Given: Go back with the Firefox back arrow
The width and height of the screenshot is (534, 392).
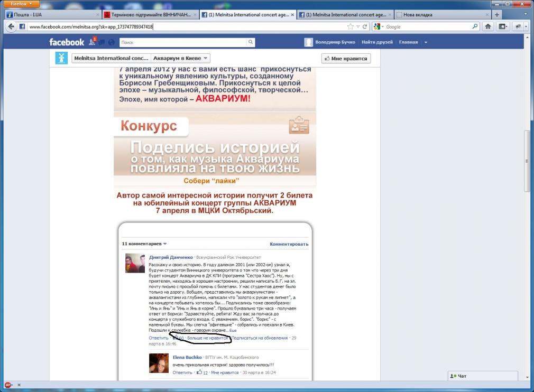Looking at the screenshot, I should tap(11, 26).
